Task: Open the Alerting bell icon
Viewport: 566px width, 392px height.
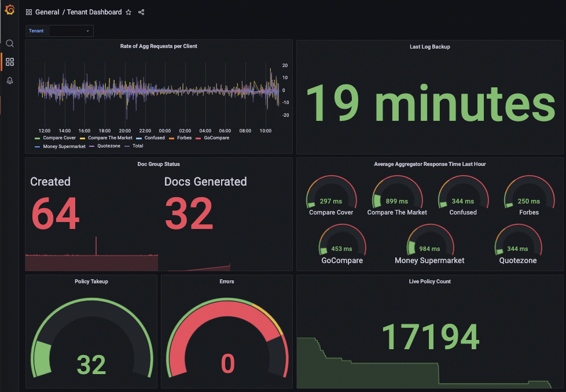Action: (10, 80)
